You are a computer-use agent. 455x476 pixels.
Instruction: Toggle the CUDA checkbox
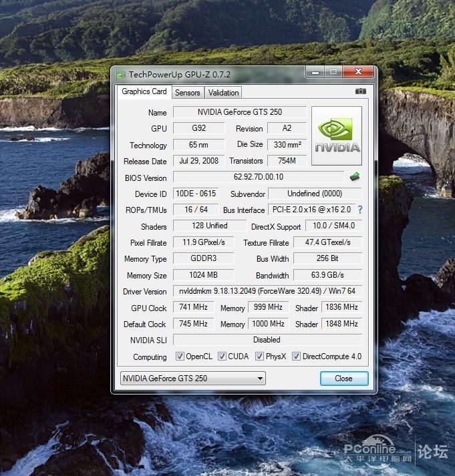coord(222,356)
